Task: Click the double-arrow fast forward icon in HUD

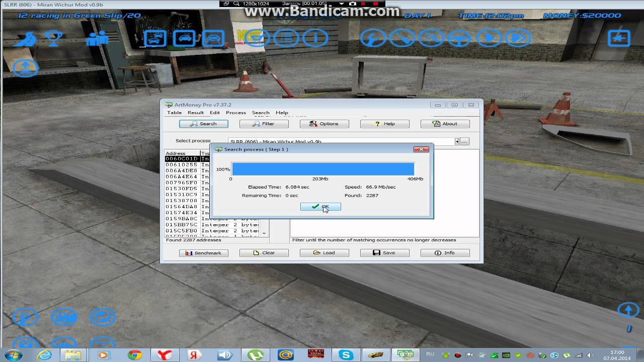Action: 518,38
